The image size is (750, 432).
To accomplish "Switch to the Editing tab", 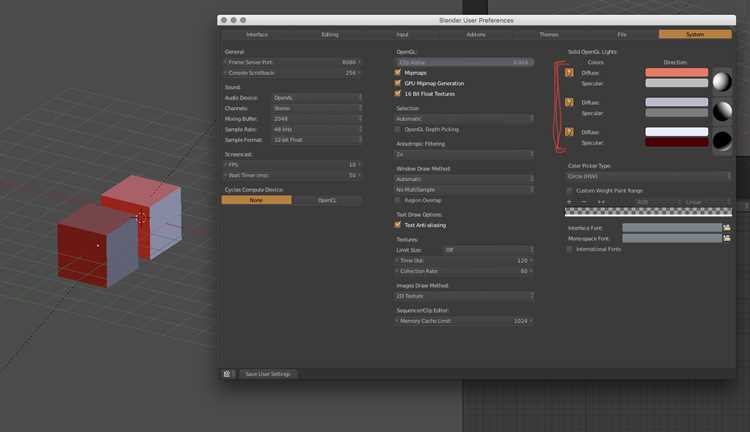I will pyautogui.click(x=330, y=34).
